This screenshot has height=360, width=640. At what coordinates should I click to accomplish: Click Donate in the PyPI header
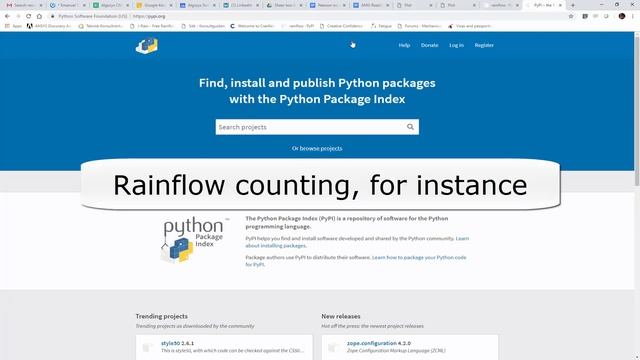click(x=429, y=45)
